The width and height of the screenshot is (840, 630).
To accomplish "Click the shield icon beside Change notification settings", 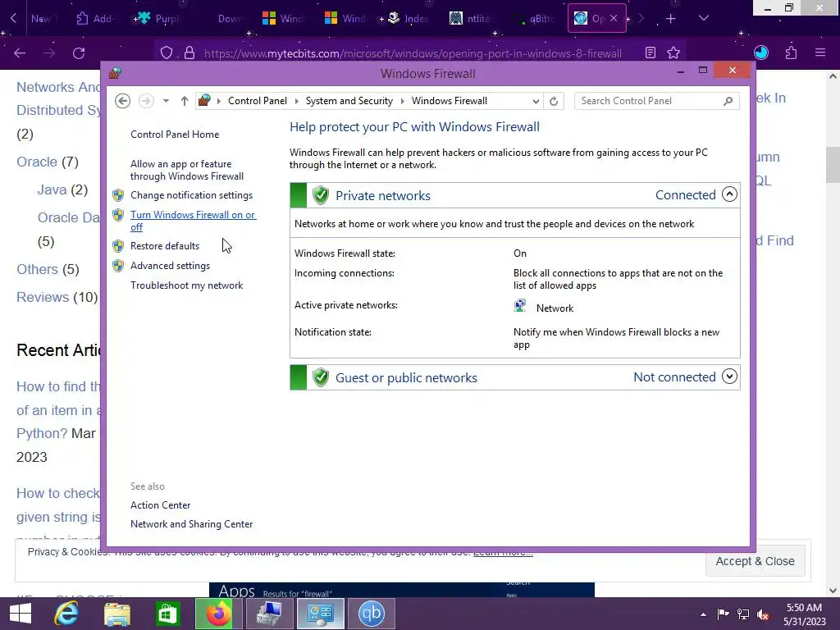I will [x=118, y=195].
